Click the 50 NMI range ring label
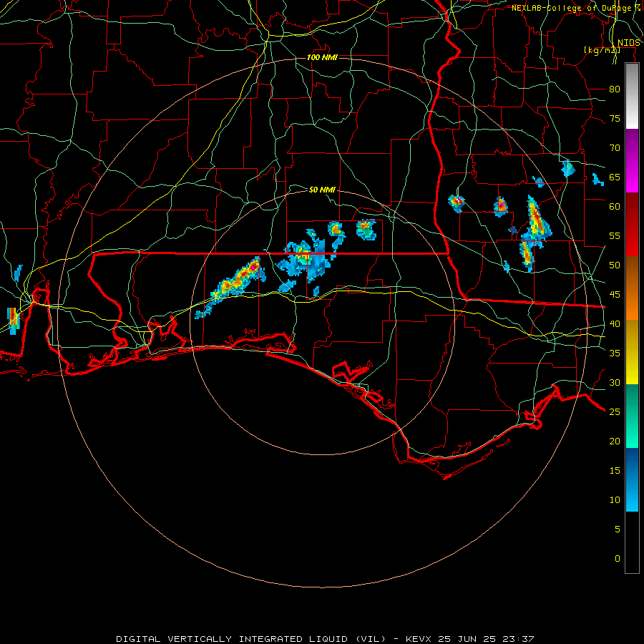This screenshot has width=644, height=644. pyautogui.click(x=322, y=190)
